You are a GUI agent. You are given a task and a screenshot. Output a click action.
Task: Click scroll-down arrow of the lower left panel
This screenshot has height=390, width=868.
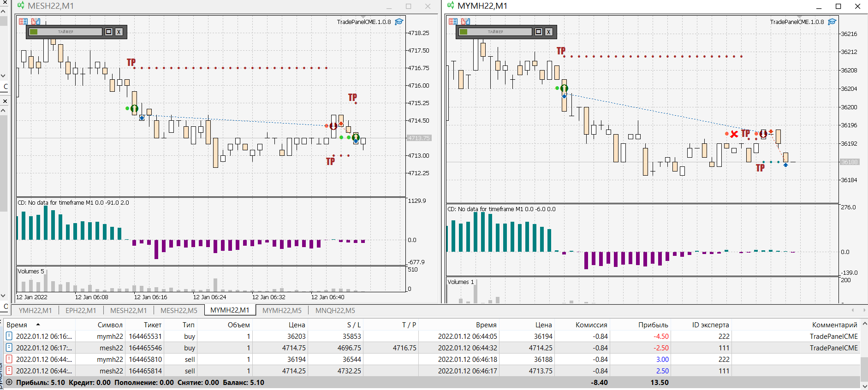[x=4, y=295]
